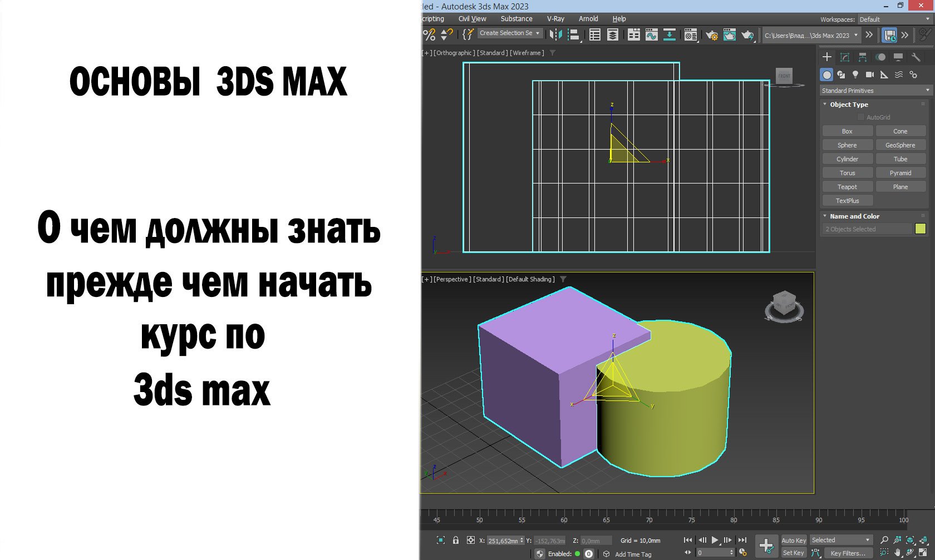Toggle the Selection Lock padlock

click(x=456, y=540)
